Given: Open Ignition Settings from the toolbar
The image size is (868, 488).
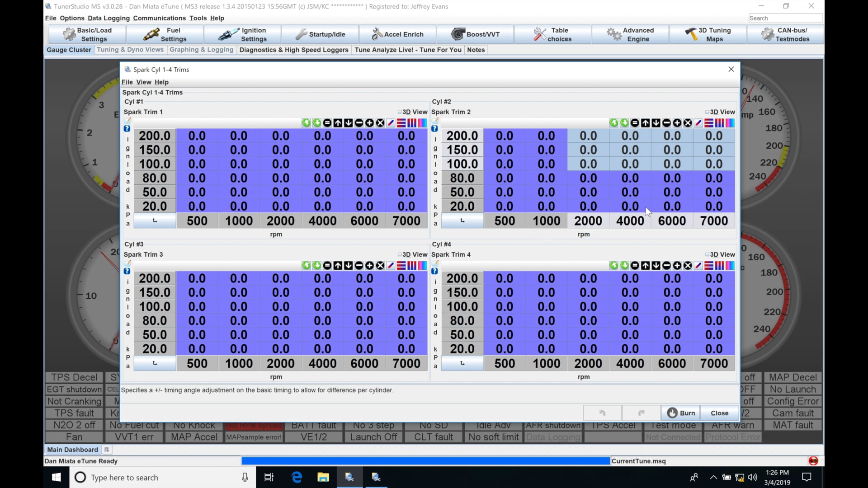Looking at the screenshot, I should (x=242, y=34).
